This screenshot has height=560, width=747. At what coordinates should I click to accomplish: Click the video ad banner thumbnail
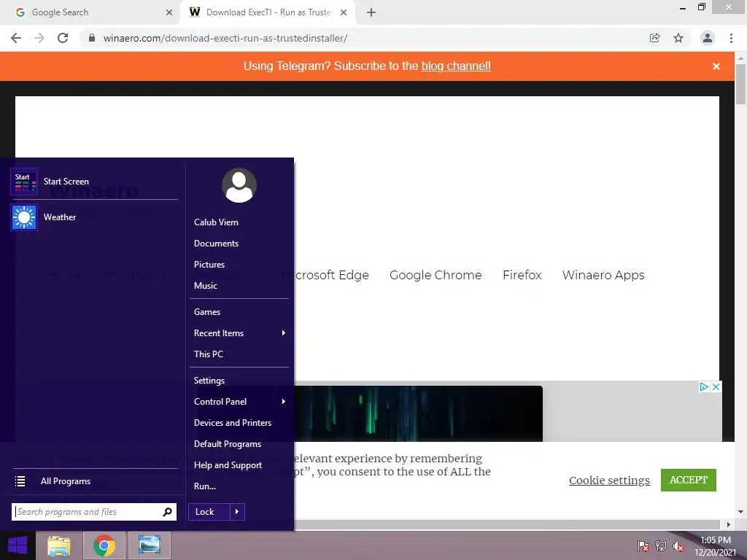coord(418,414)
